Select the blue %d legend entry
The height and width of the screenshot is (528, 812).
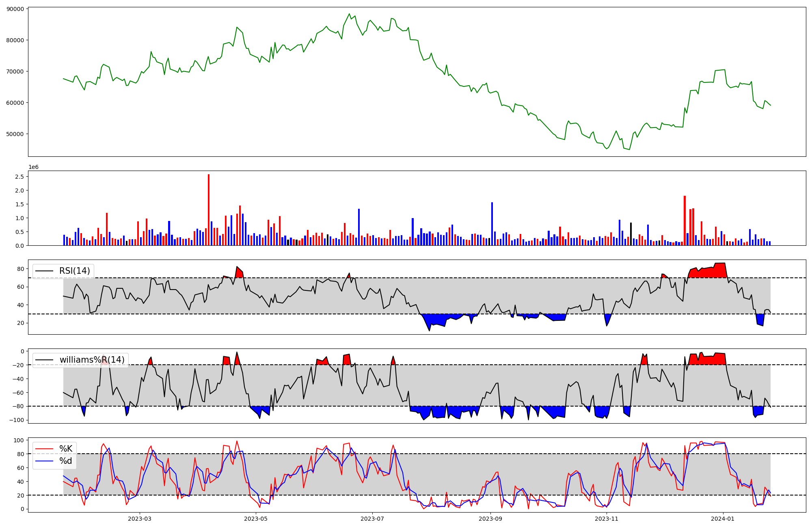coord(65,461)
